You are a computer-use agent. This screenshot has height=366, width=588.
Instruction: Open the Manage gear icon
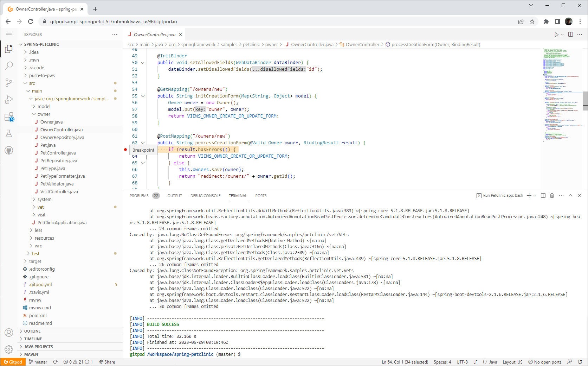click(x=9, y=349)
